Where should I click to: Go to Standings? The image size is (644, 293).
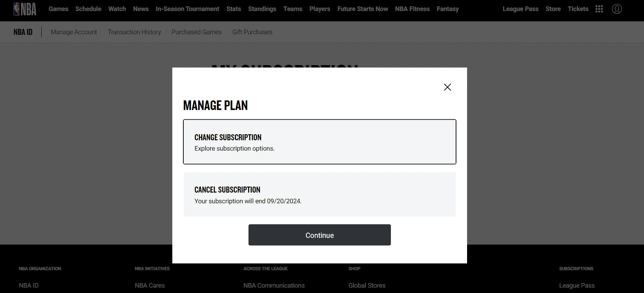[262, 9]
